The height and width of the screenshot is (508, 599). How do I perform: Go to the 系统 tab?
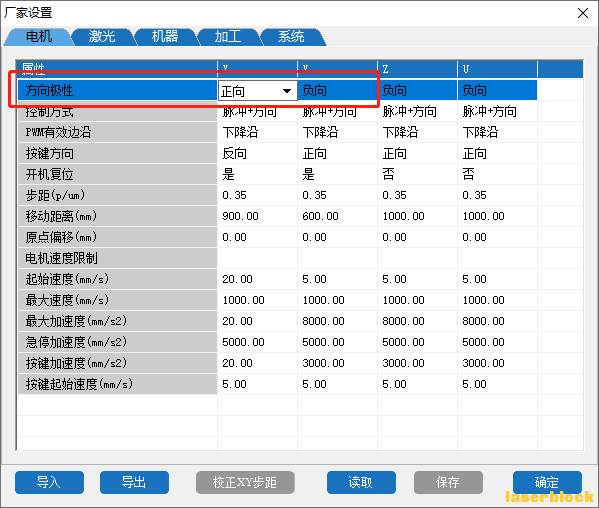click(291, 37)
